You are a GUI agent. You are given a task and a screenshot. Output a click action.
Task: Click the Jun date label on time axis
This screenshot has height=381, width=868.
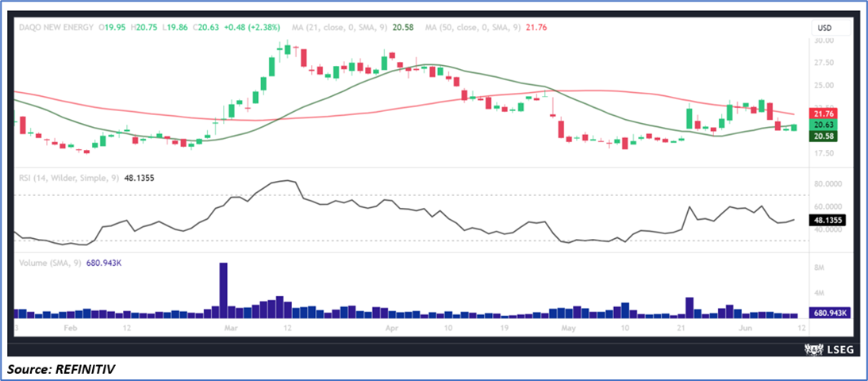(x=745, y=329)
